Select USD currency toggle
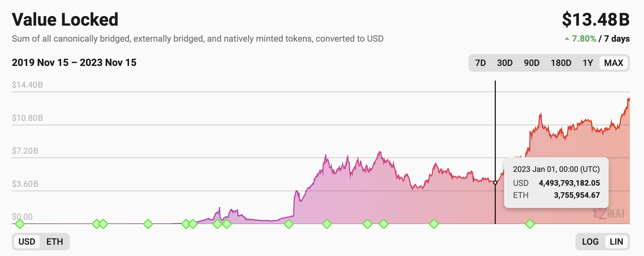 coord(27,242)
